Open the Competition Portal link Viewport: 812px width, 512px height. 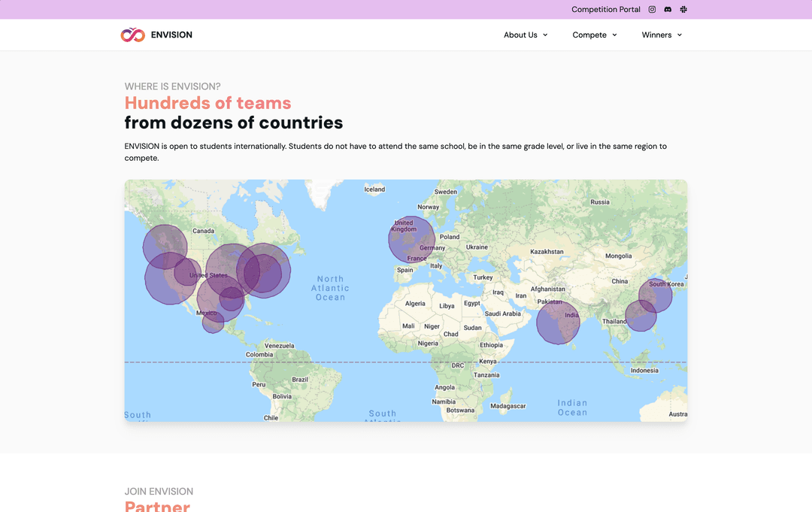pyautogui.click(x=606, y=9)
